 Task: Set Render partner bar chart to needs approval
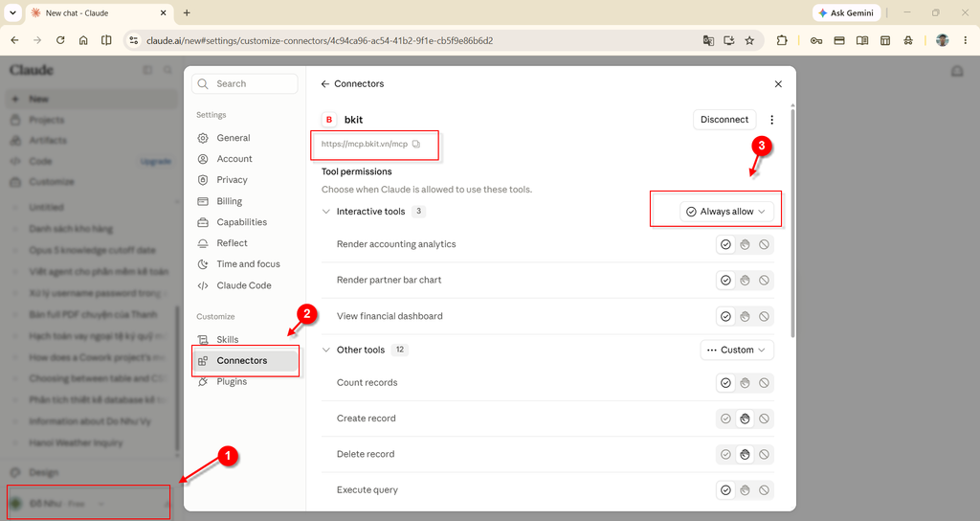[x=745, y=281]
